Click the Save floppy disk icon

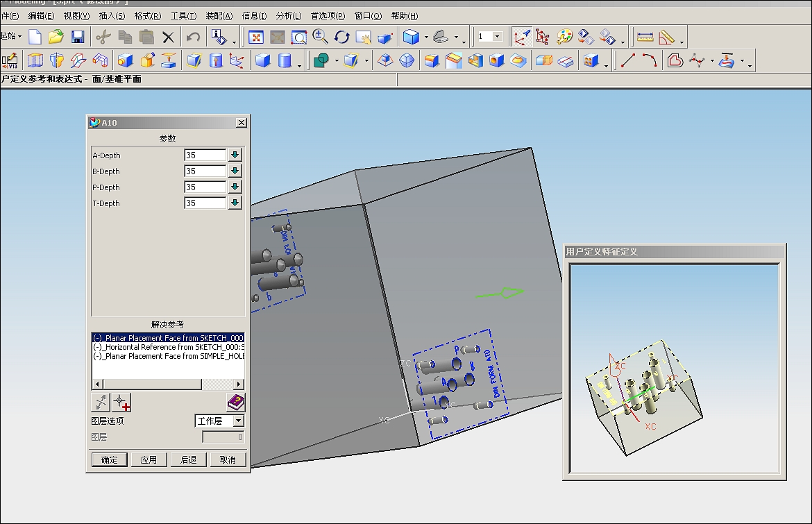coord(78,37)
